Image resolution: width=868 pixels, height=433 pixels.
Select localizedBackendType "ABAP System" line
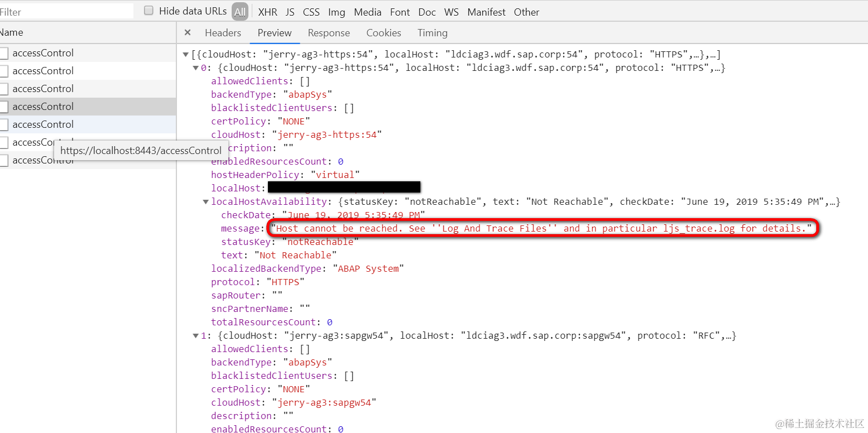click(307, 268)
